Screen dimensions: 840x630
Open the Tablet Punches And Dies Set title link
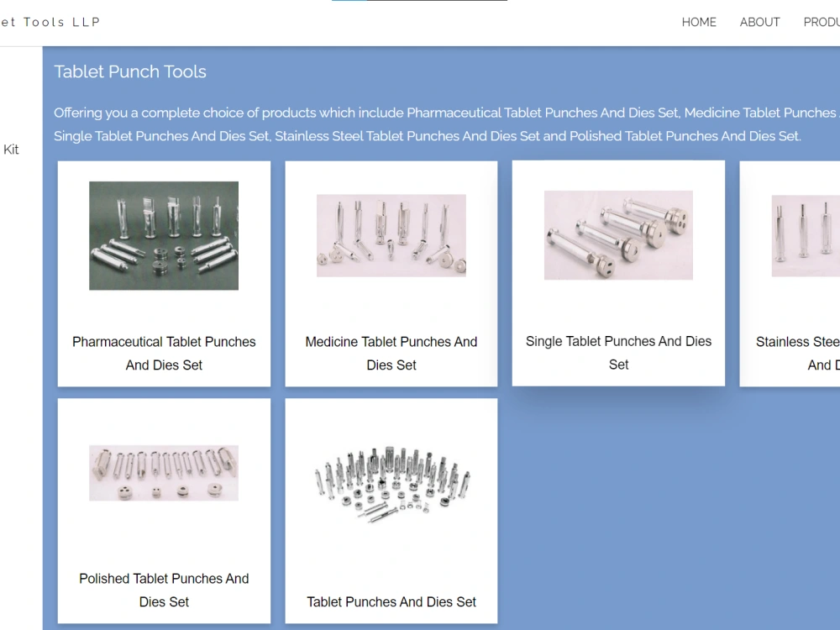click(391, 601)
